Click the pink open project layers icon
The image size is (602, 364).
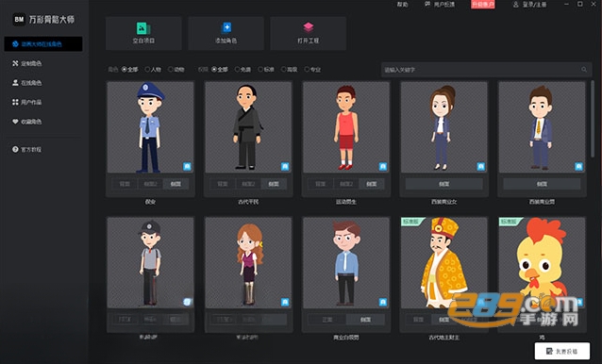[x=309, y=27]
